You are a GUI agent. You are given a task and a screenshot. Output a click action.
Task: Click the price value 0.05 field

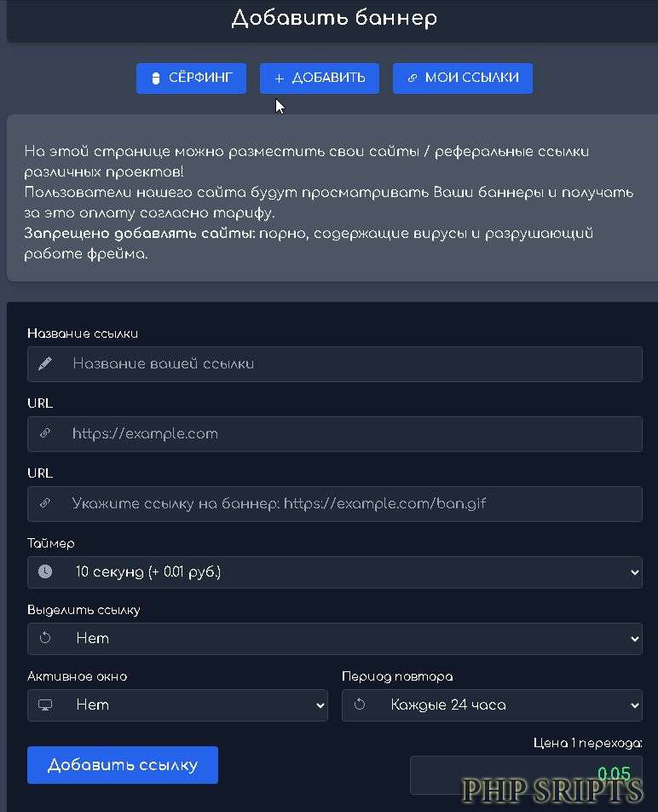[x=526, y=775]
